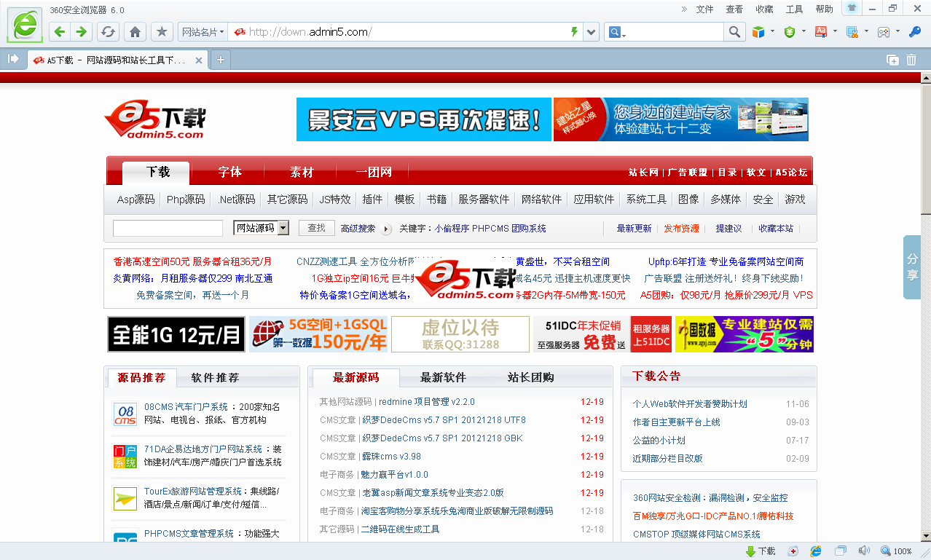931x560 pixels.
Task: Open the screenshot scissors tool icon
Action: (852, 32)
